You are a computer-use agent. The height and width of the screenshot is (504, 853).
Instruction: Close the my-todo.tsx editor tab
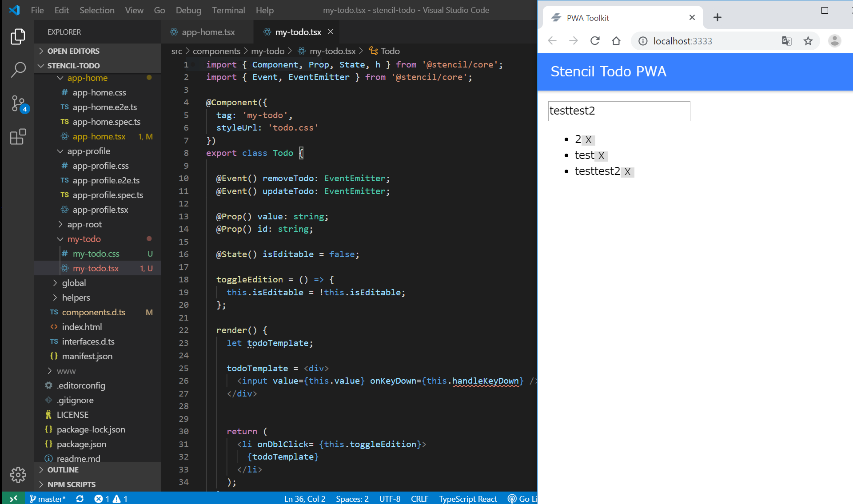pos(331,32)
